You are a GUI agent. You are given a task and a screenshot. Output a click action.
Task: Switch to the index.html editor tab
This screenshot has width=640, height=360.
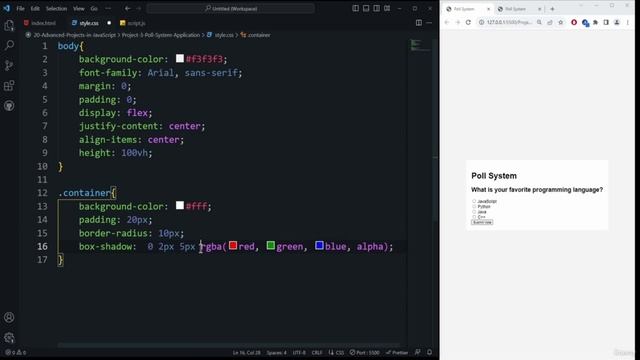click(40, 23)
